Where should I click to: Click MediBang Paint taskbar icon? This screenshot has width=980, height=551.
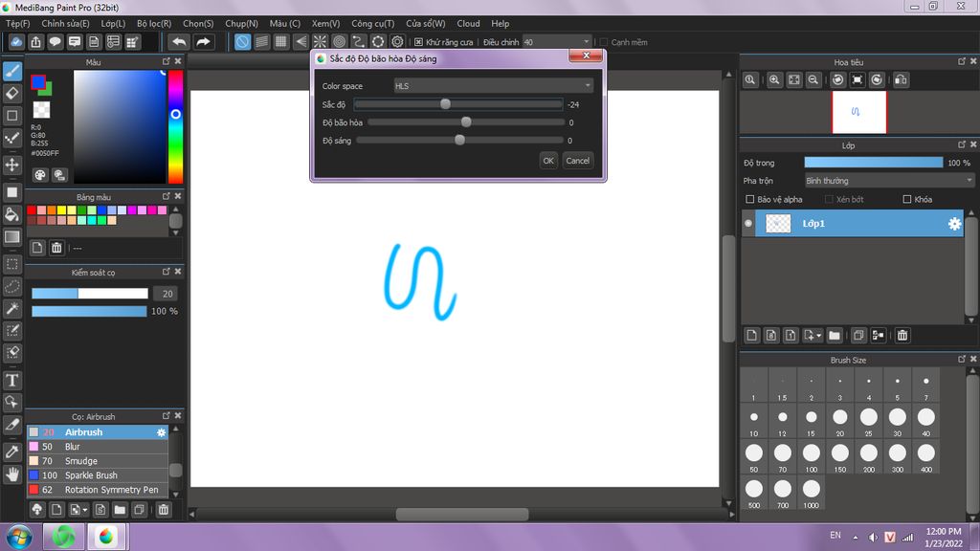coord(106,538)
